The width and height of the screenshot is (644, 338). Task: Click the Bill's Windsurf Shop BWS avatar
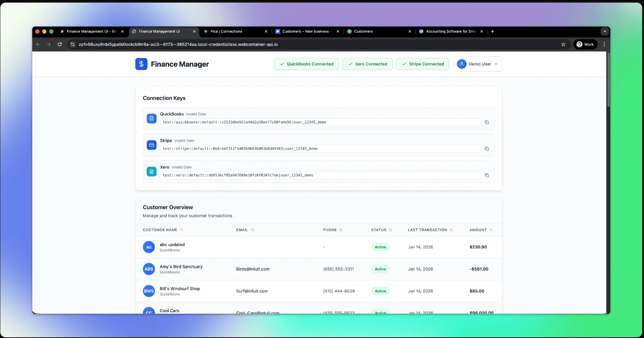[x=149, y=291]
